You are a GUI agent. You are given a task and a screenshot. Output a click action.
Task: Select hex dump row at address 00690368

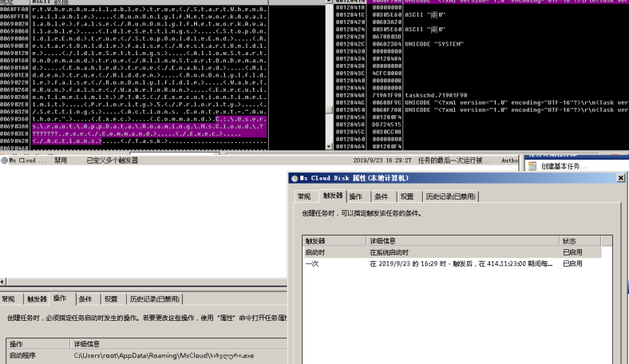tap(133, 119)
